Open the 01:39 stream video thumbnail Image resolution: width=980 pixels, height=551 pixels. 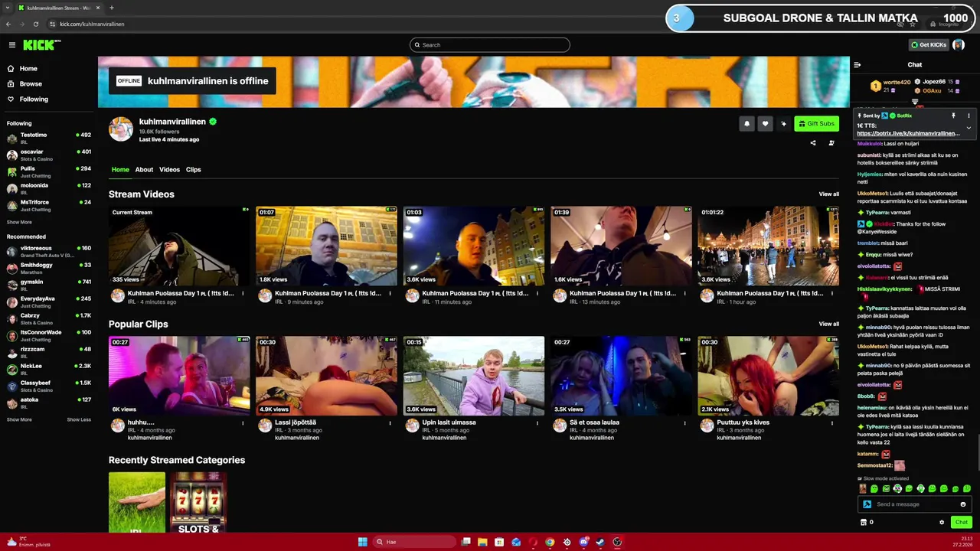click(x=621, y=246)
